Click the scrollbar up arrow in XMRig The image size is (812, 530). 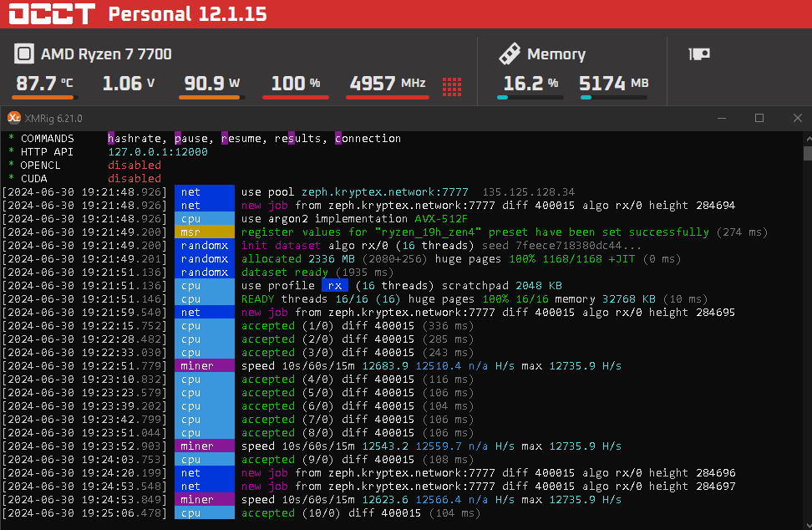pos(808,139)
